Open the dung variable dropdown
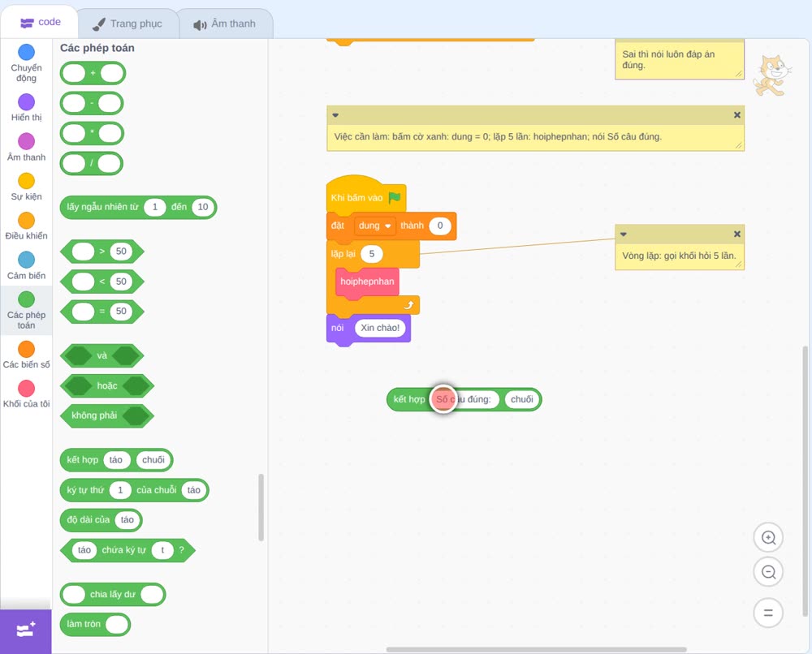This screenshot has height=654, width=812. coord(374,226)
